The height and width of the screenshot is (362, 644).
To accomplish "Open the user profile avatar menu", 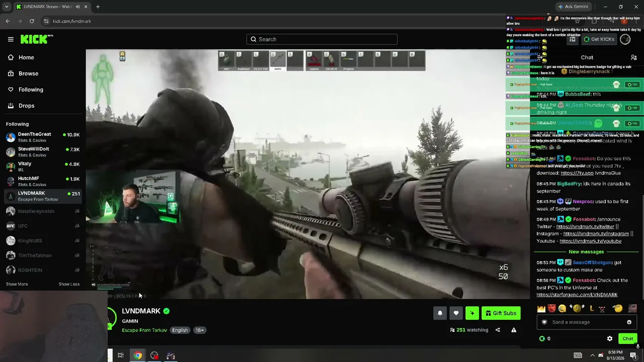I will point(625,39).
